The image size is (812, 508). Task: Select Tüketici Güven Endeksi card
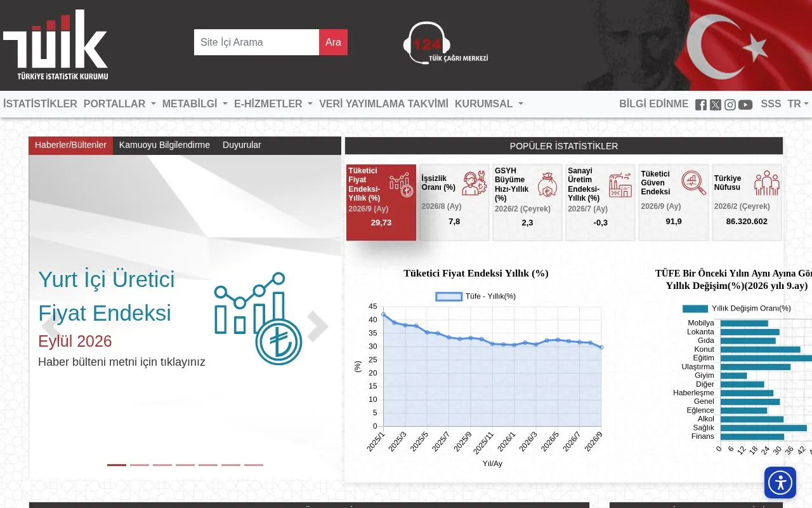(x=674, y=203)
